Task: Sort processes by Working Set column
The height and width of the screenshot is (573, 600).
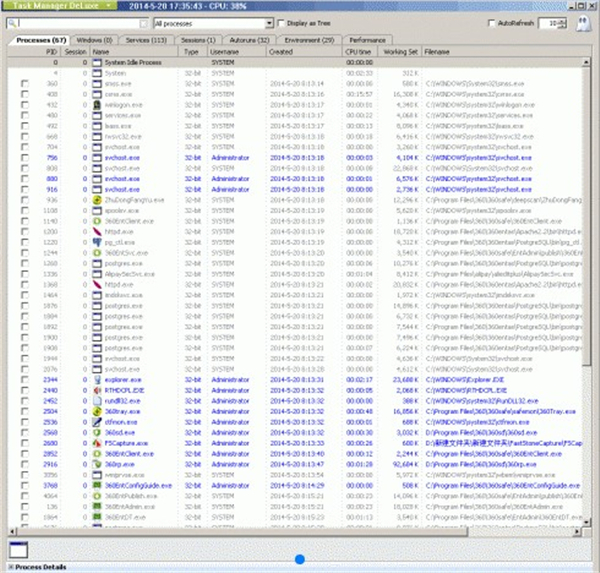Action: 401,50
